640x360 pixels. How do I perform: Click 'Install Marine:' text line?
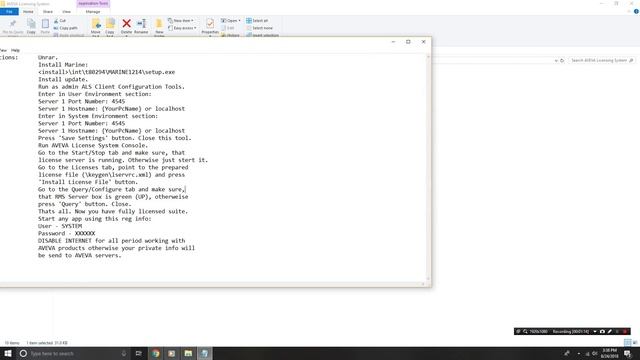63,64
